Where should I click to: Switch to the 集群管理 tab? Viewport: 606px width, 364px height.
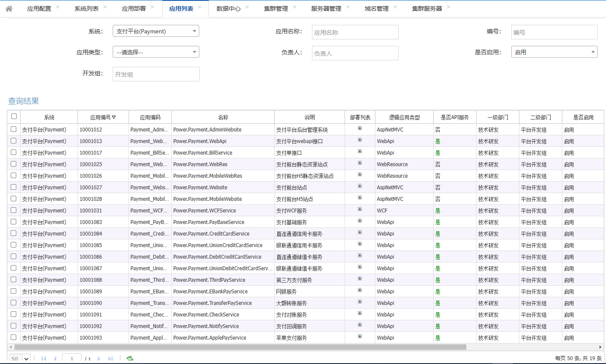tap(276, 9)
